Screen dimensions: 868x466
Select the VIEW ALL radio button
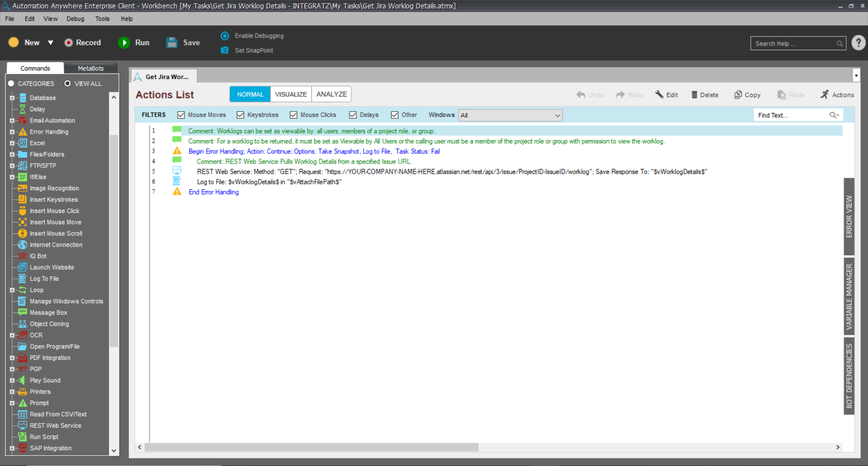coord(67,84)
